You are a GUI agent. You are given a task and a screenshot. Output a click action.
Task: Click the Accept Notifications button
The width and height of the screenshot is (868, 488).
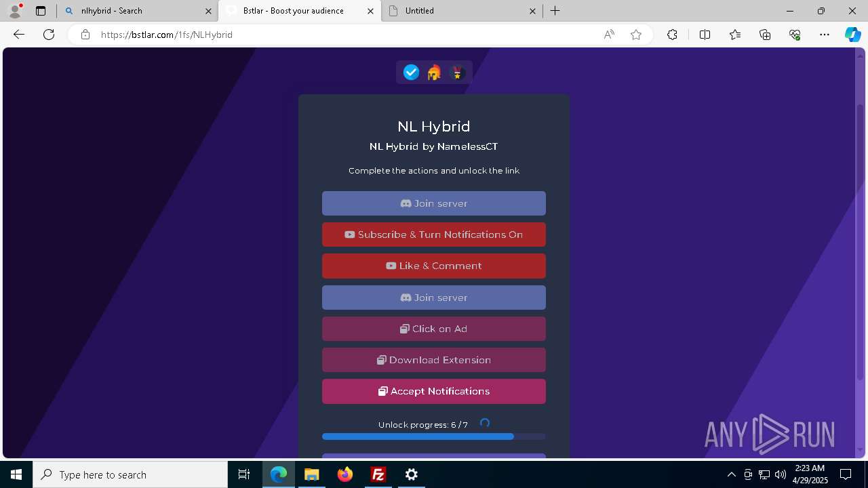(x=434, y=391)
